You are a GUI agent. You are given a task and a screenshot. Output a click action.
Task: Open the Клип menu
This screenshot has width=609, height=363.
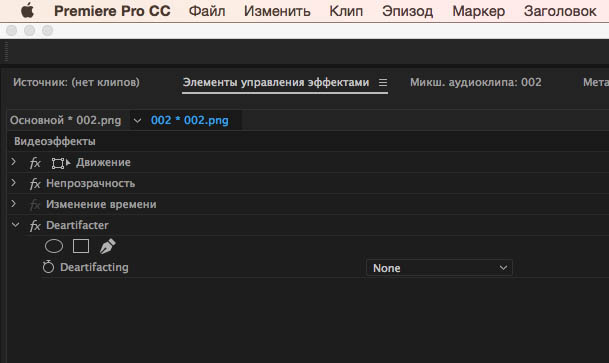coord(346,11)
